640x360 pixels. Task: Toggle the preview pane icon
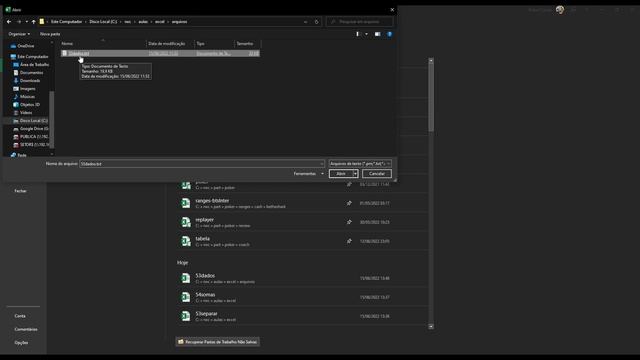pos(378,34)
